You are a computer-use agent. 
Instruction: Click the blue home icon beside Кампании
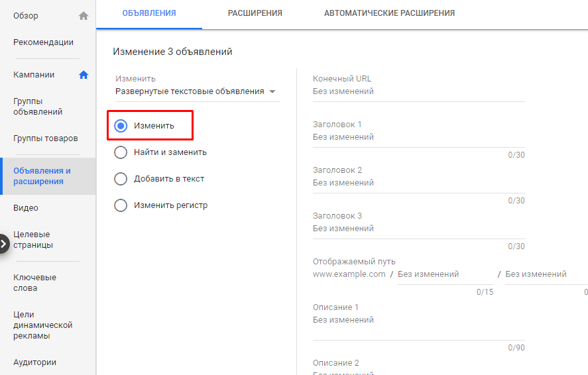click(84, 75)
